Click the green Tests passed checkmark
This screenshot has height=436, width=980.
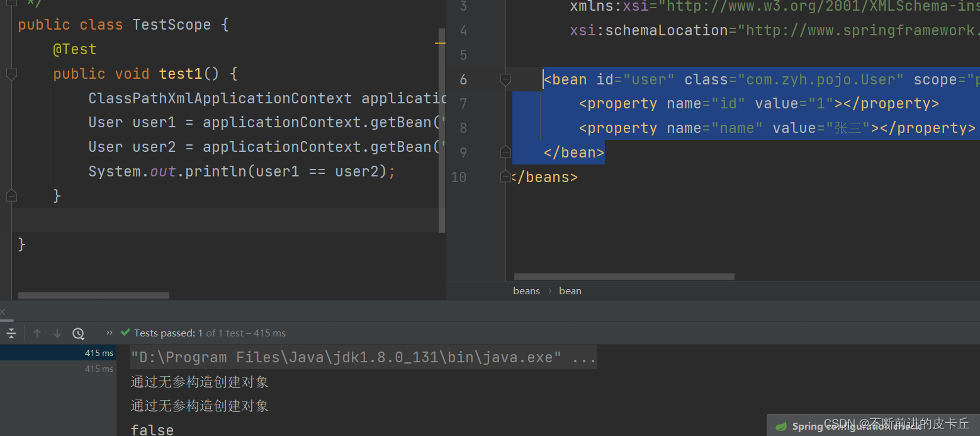125,333
